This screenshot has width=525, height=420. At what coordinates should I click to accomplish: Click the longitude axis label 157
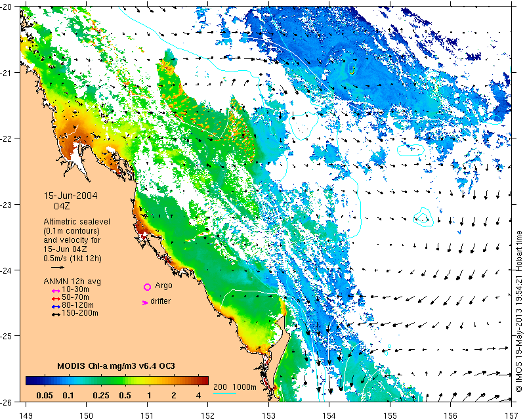click(511, 415)
